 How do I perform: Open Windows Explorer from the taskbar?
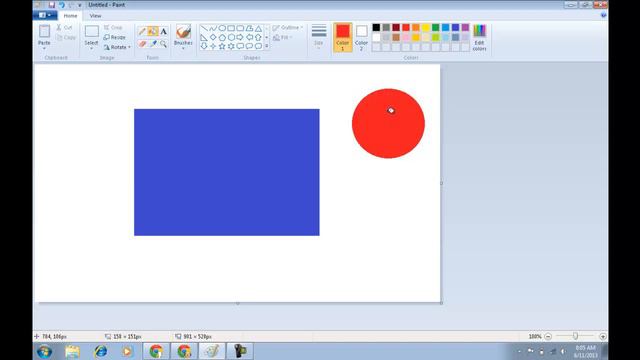click(72, 351)
